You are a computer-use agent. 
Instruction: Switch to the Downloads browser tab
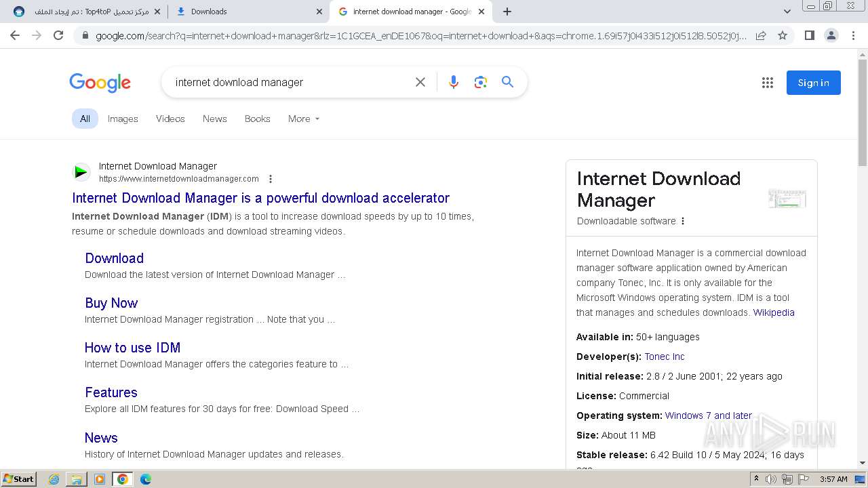[248, 12]
